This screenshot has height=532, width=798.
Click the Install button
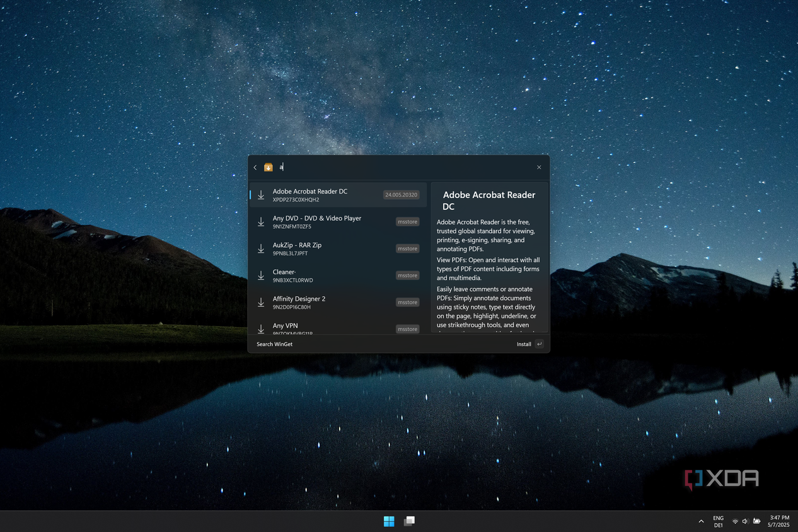pyautogui.click(x=524, y=344)
